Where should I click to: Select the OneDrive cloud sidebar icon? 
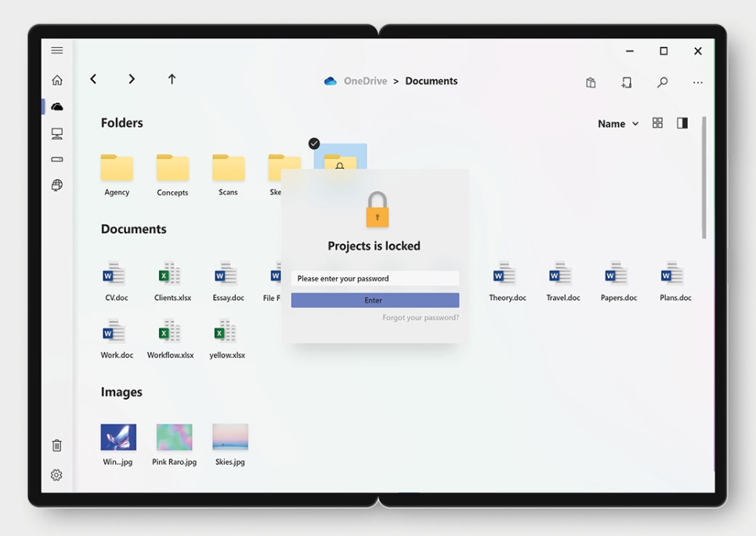[x=57, y=107]
